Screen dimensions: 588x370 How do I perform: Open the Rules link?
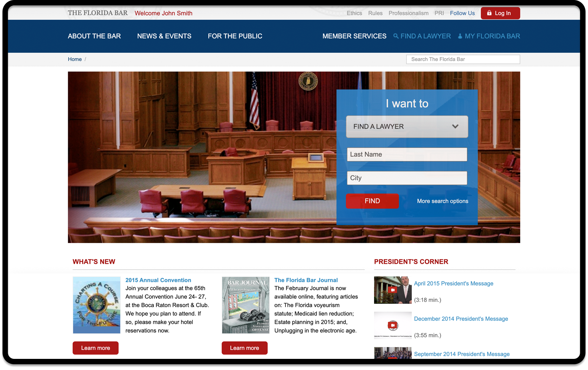pyautogui.click(x=375, y=13)
